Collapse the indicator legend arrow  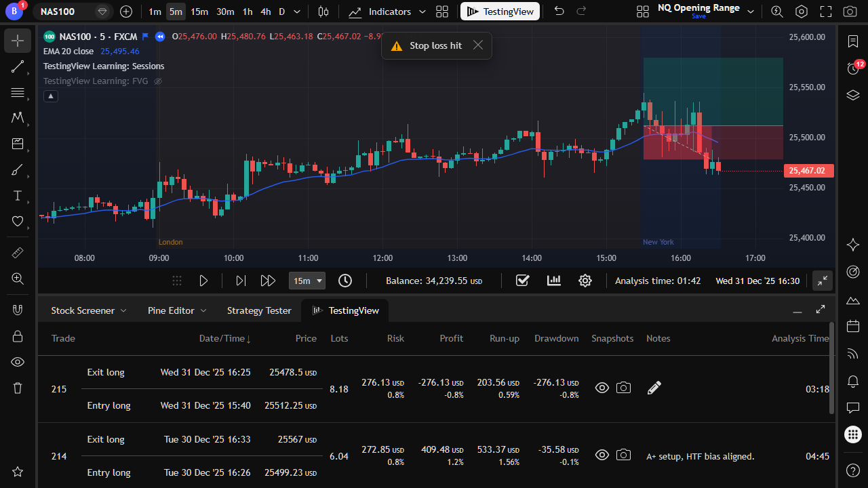(x=51, y=96)
